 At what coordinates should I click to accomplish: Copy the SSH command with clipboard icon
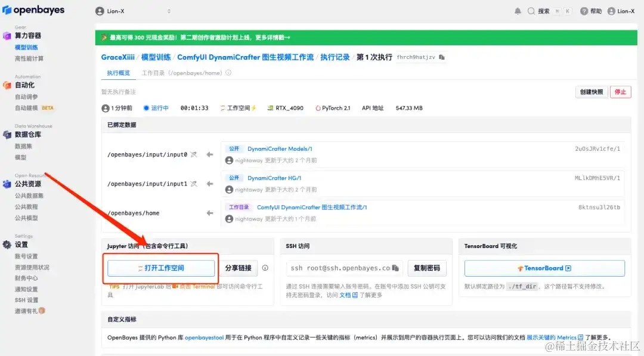pos(395,268)
